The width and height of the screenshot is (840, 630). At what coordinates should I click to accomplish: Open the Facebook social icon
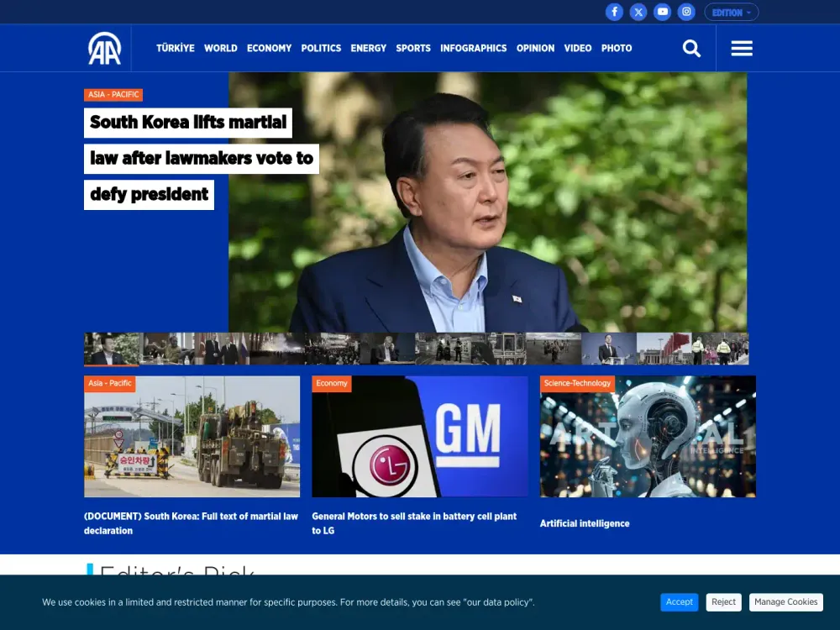pyautogui.click(x=615, y=12)
